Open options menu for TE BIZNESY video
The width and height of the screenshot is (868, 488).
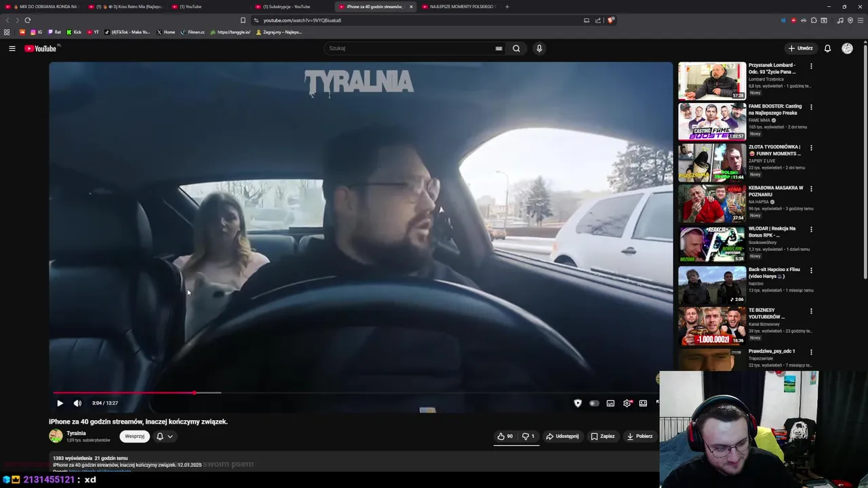tap(811, 311)
